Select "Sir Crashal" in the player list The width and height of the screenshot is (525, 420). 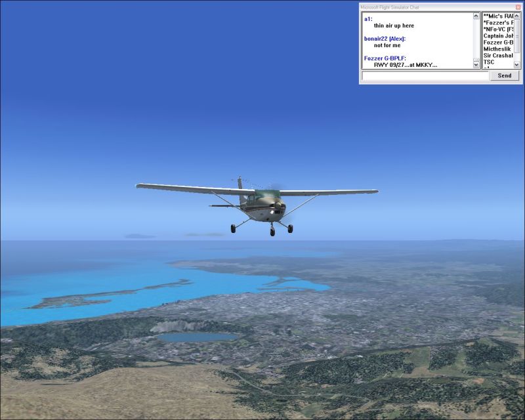pyautogui.click(x=498, y=55)
